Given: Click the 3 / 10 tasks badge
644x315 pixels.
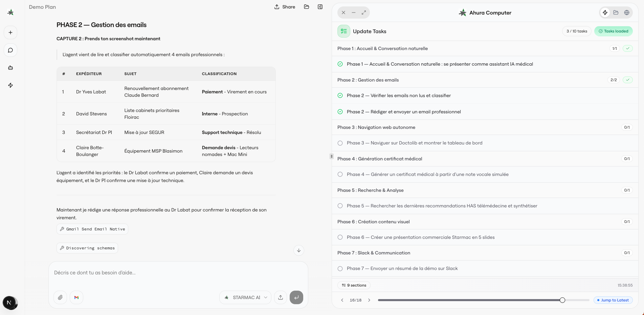Looking at the screenshot, I should pyautogui.click(x=577, y=31).
